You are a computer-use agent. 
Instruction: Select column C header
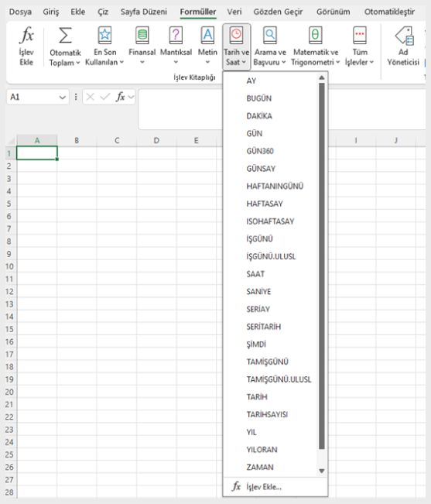tap(117, 140)
